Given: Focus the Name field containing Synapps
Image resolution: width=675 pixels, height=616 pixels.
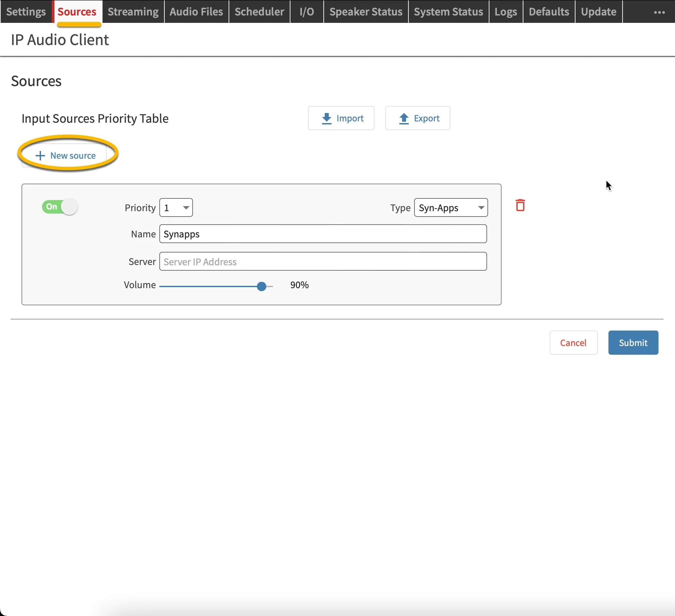Looking at the screenshot, I should coord(323,234).
